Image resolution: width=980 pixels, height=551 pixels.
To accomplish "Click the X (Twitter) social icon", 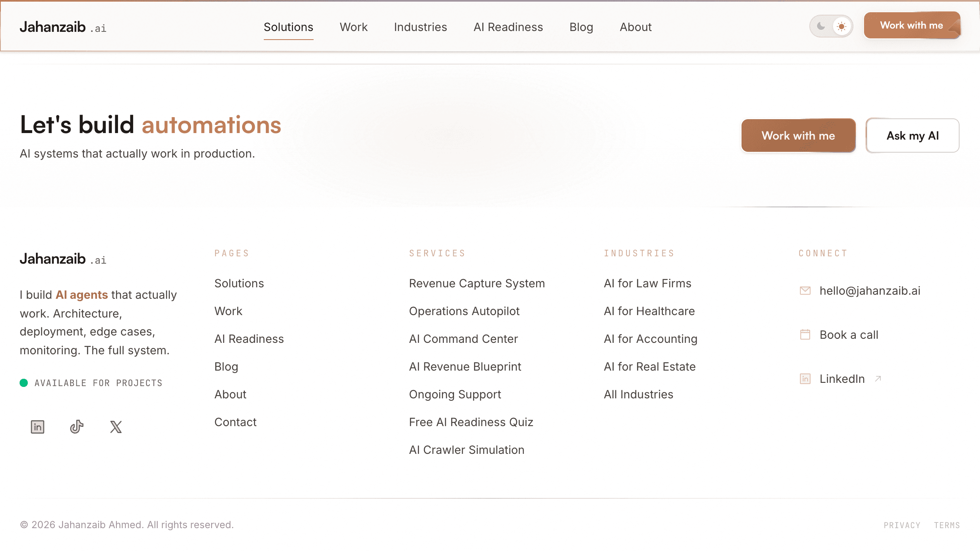I will 116,427.
